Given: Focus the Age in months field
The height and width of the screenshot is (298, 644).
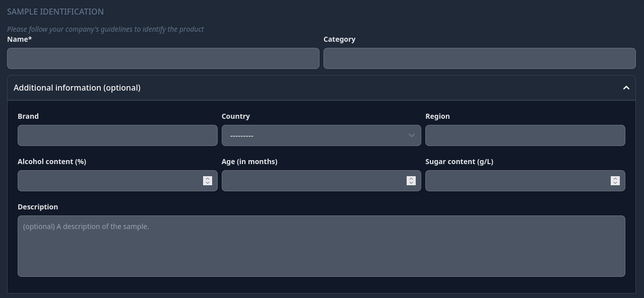Looking at the screenshot, I should 321,181.
